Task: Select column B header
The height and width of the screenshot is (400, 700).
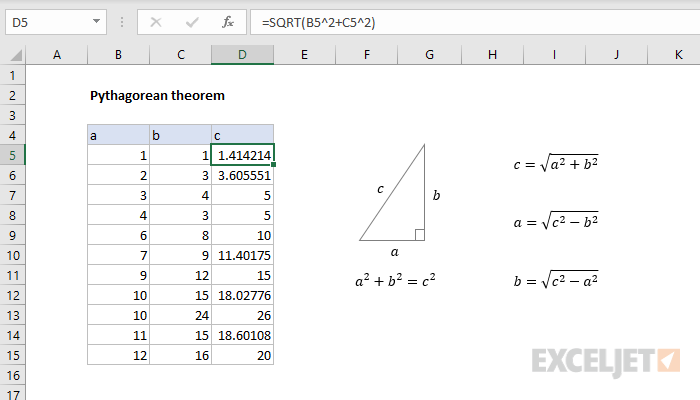Action: click(118, 55)
